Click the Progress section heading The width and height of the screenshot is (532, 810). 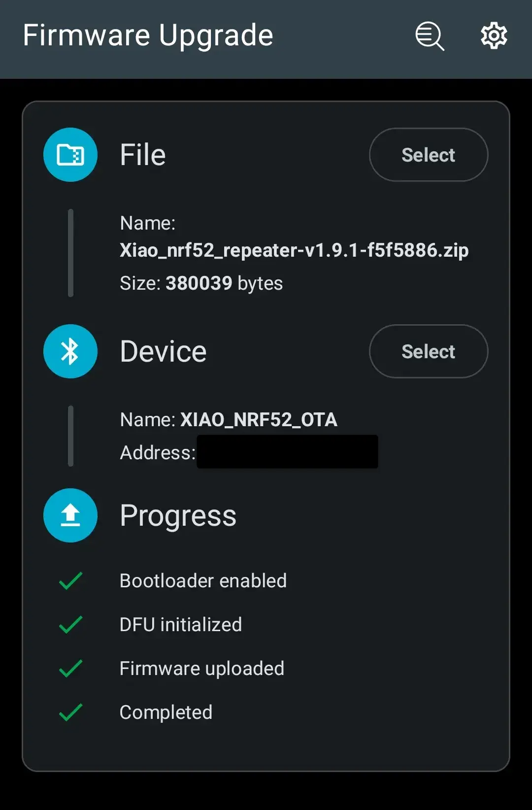pyautogui.click(x=178, y=516)
